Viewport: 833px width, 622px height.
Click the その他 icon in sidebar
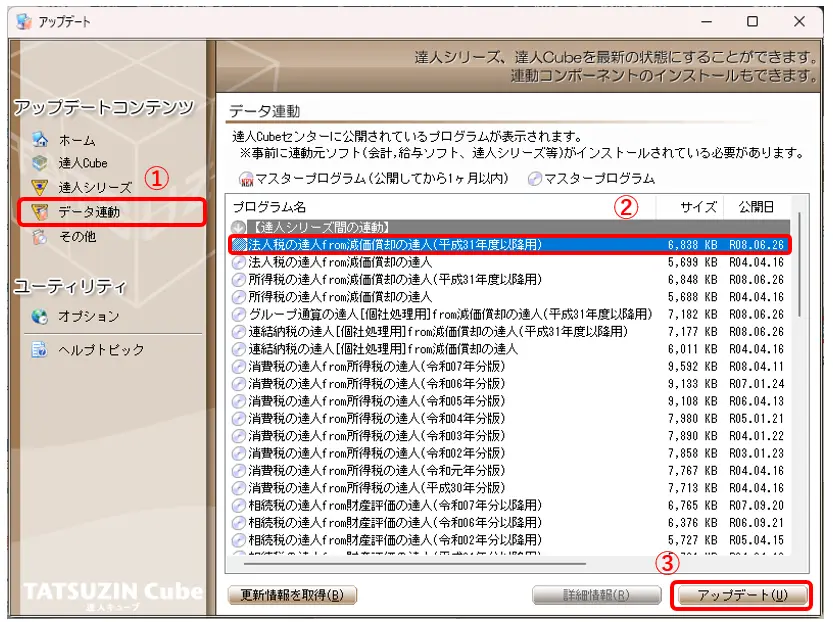40,236
